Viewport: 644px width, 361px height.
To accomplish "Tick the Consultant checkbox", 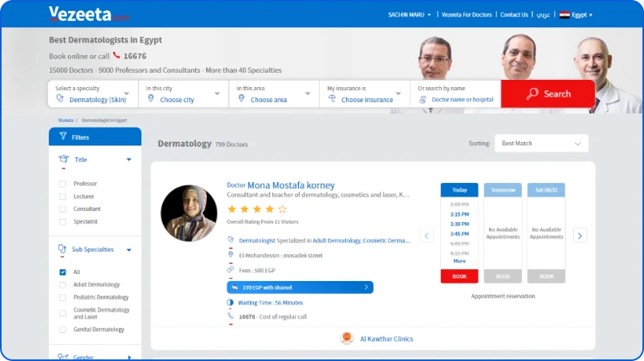I will (62, 209).
